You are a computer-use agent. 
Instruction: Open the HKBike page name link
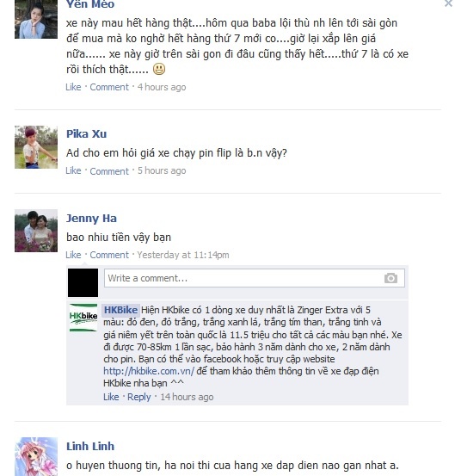tap(120, 310)
